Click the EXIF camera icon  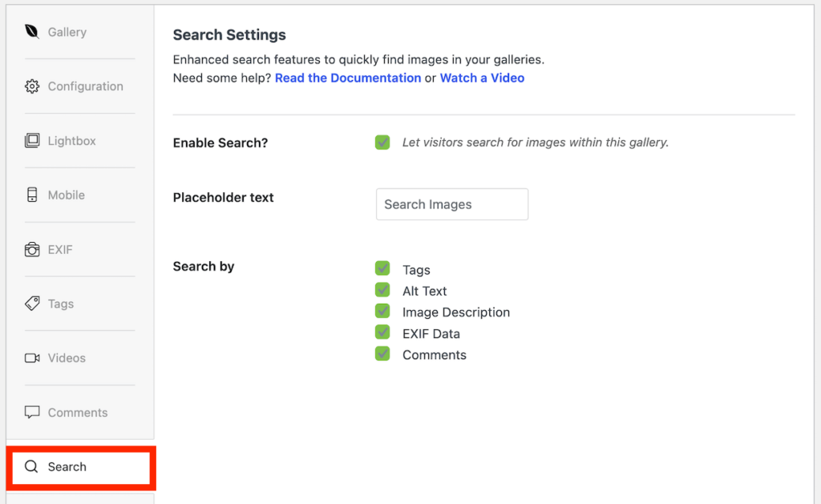32,250
